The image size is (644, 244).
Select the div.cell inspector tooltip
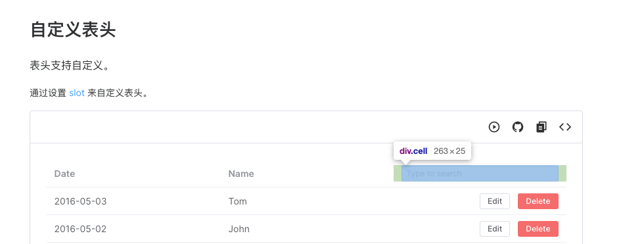(x=432, y=151)
